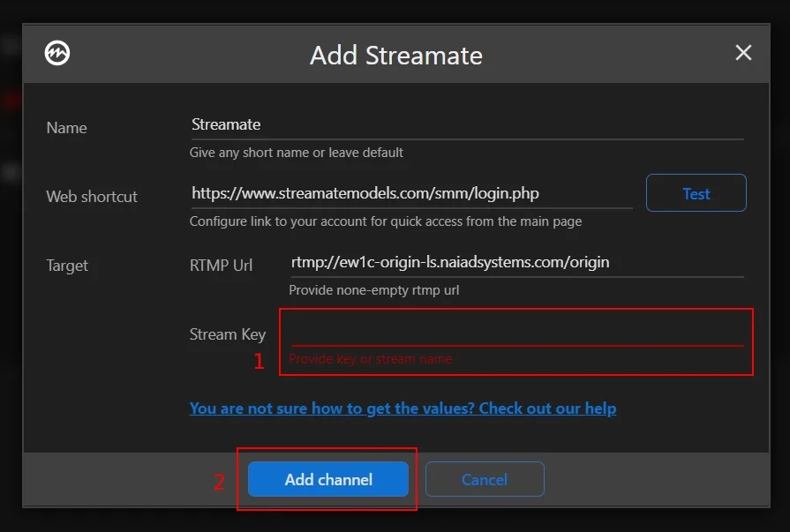Click the Web shortcut URL field
The width and height of the screenshot is (790, 532).
point(411,193)
